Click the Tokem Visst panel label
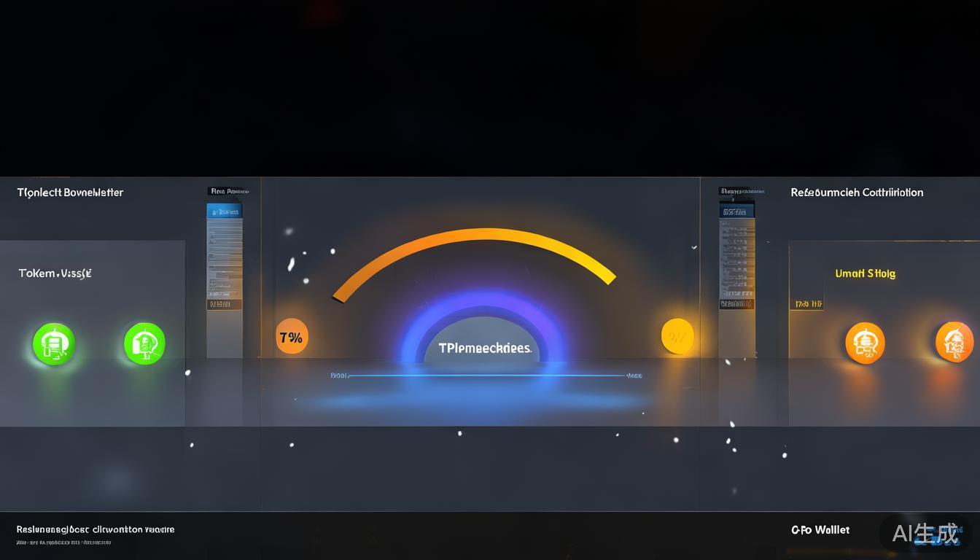 click(x=55, y=273)
